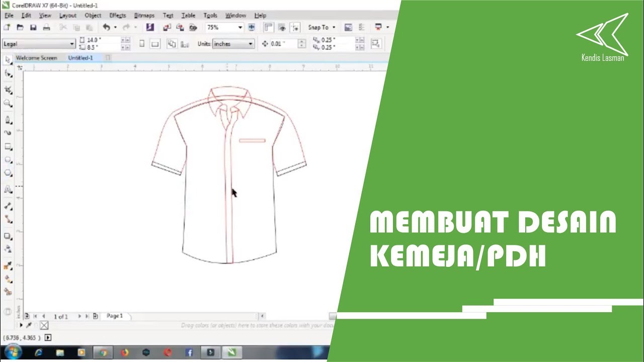Switch to the Untitled-1 document tab
Screen dimensions: 644x362
click(x=80, y=58)
